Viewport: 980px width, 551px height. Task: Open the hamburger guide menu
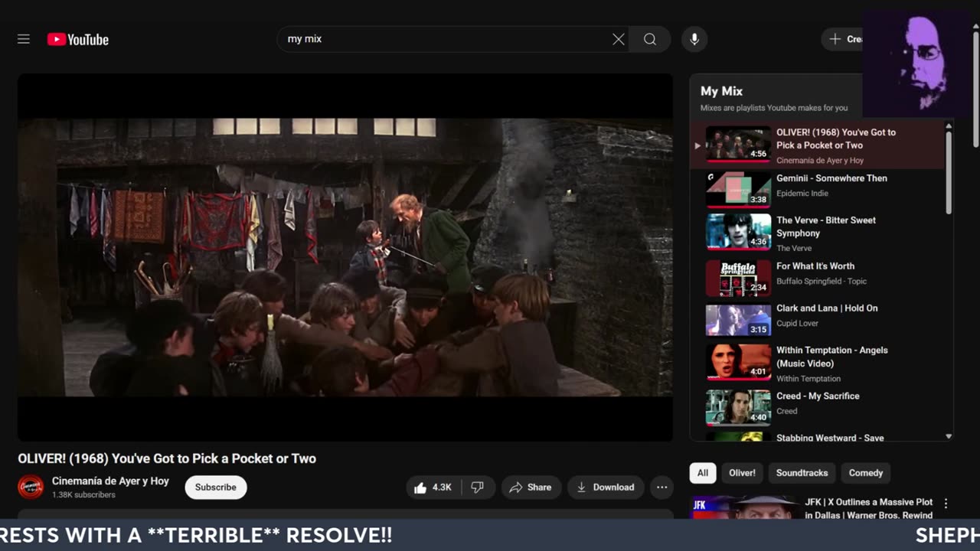click(x=24, y=39)
